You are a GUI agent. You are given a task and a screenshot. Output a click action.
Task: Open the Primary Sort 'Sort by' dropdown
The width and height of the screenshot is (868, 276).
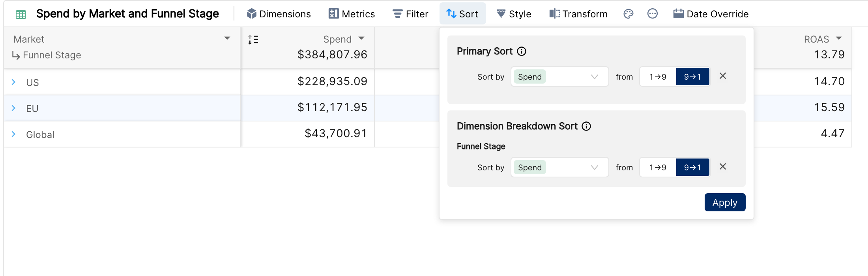click(559, 76)
